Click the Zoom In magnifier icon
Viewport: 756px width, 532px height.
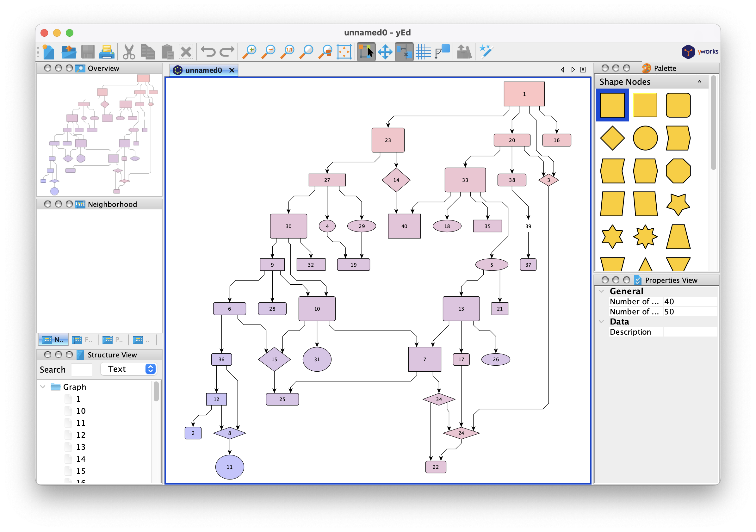point(249,52)
